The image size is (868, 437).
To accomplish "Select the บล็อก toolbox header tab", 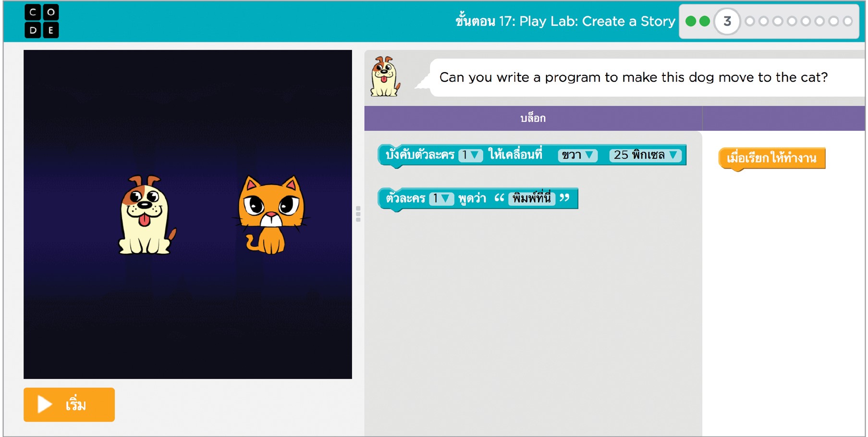I will click(x=533, y=118).
